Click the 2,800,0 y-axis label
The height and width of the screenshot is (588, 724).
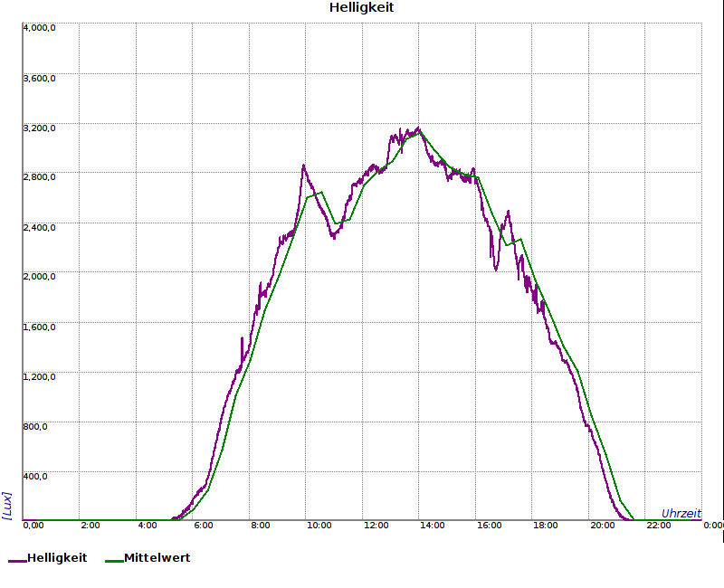39,176
